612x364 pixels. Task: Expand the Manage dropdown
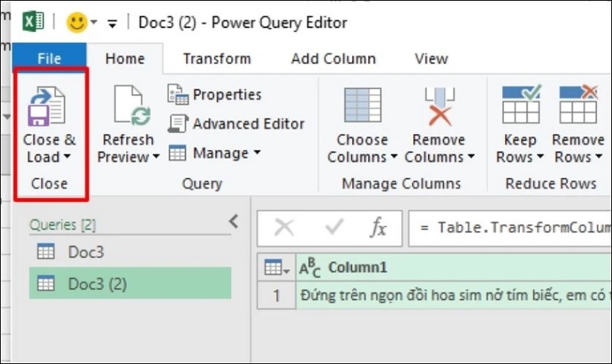pos(257,154)
